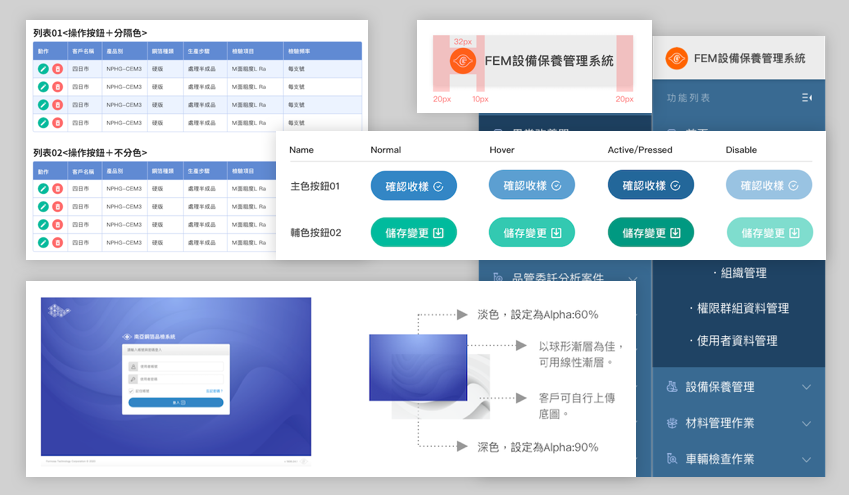Viewport: 849px width, 495px height.
Task: Click NPHG-CEM3 cell in first row of 列表01
Action: point(124,69)
